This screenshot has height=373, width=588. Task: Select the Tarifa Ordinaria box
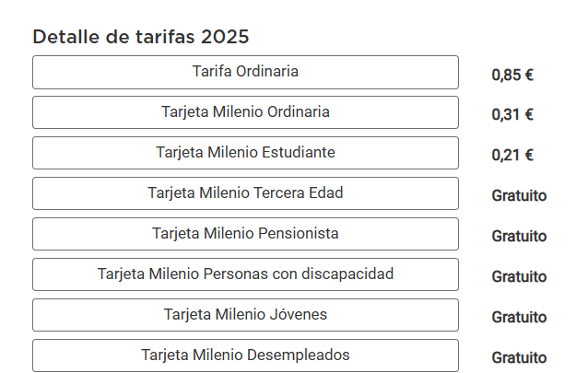245,73
